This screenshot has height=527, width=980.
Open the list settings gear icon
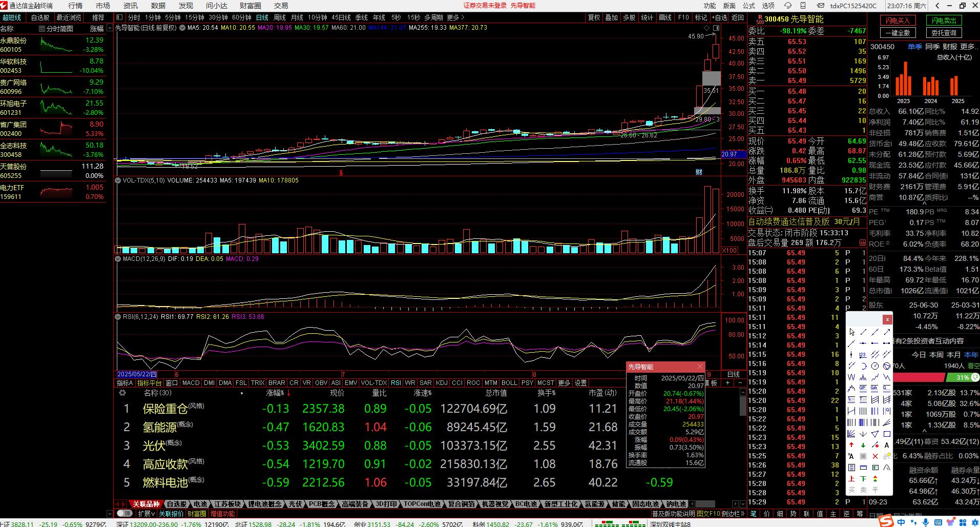[122, 393]
